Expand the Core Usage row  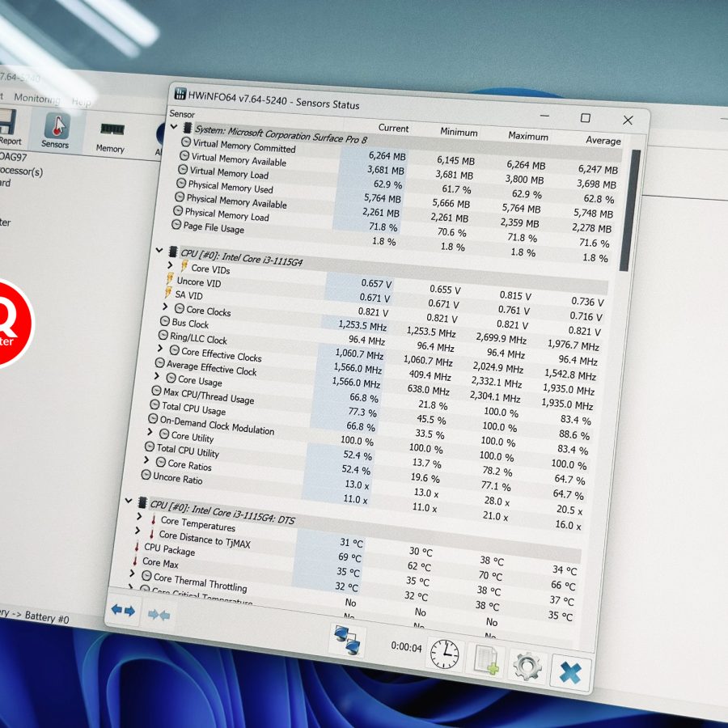157,376
